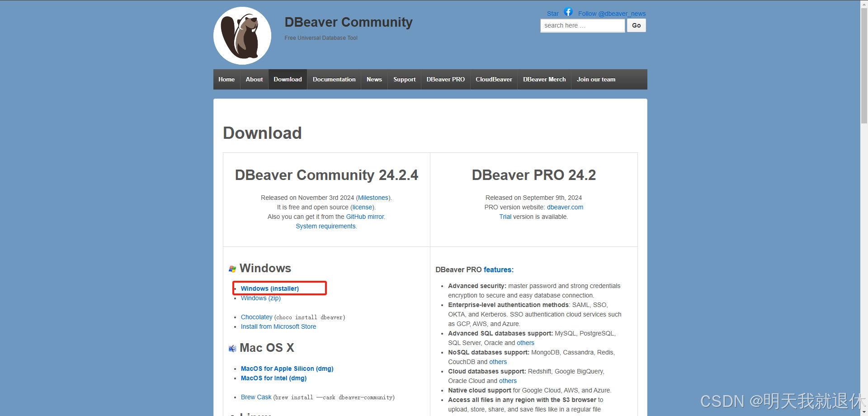This screenshot has height=416, width=868.
Task: Click the Windows flag icon
Action: (x=232, y=269)
